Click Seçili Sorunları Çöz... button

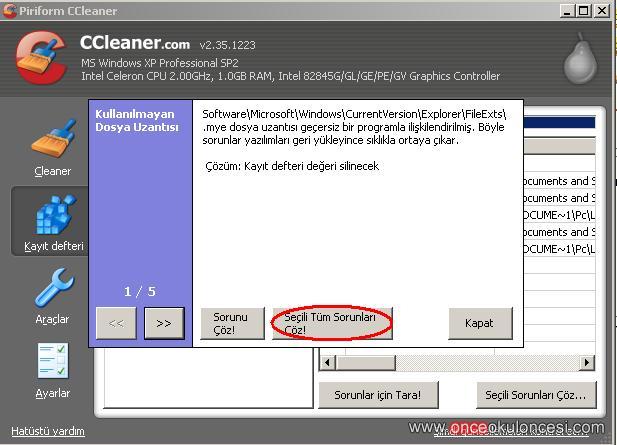(536, 395)
